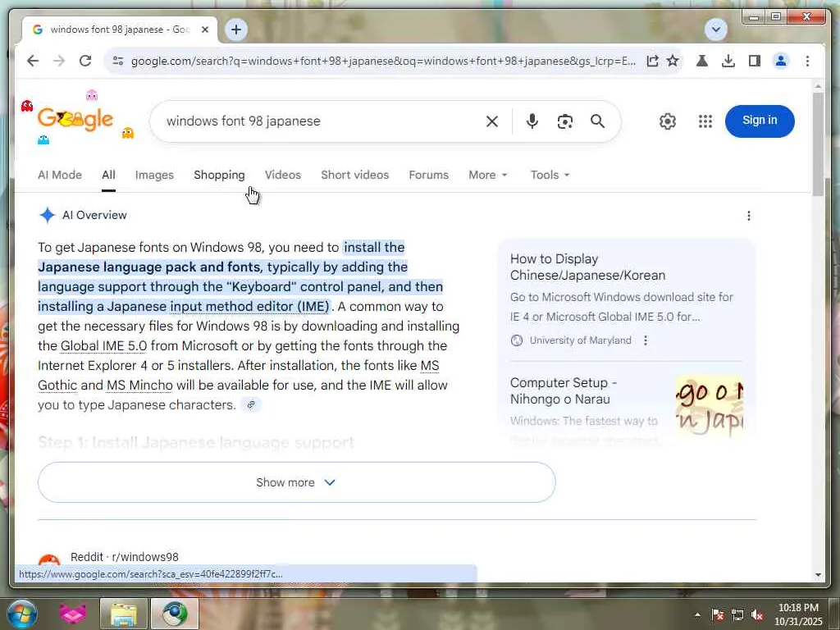Search by image with camera icon
The image size is (840, 630).
[x=564, y=121]
